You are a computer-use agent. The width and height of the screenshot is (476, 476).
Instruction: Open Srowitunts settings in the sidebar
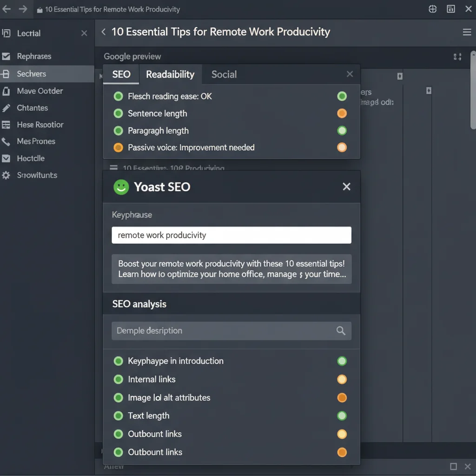[x=47, y=175]
